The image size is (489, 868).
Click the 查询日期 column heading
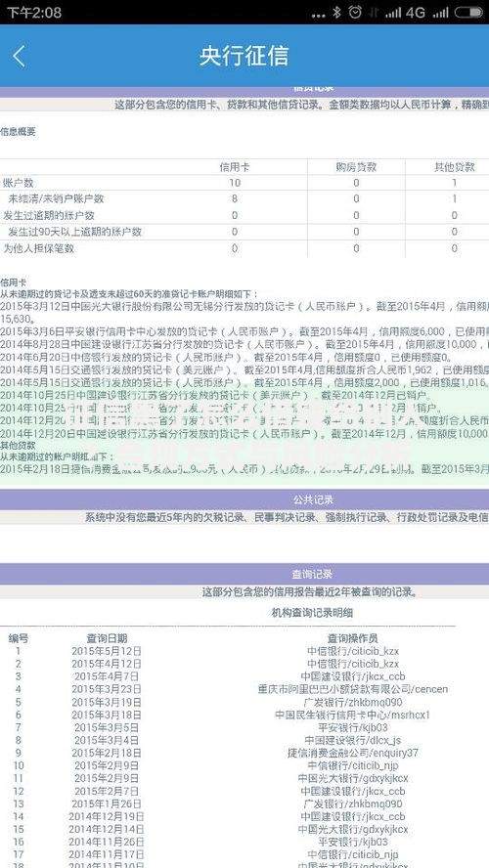coord(107,638)
